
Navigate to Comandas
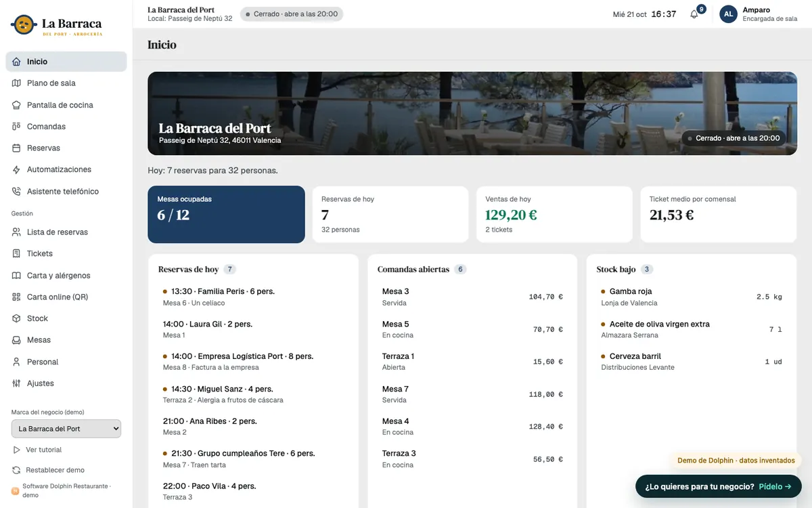click(66, 127)
